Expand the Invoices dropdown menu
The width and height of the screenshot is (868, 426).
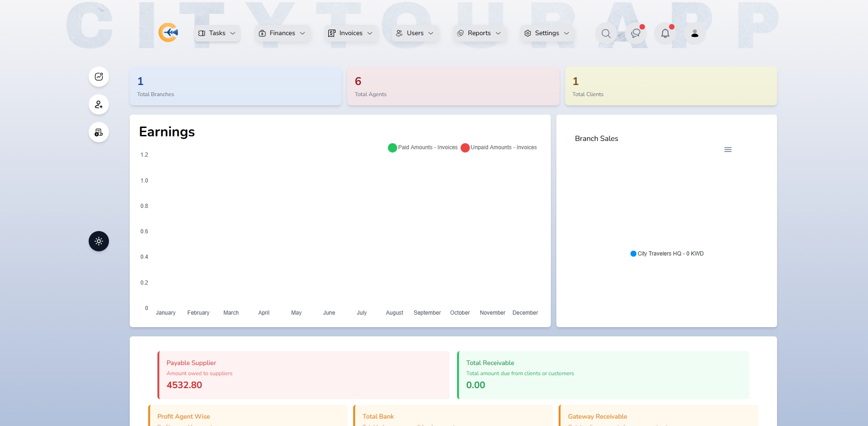(x=350, y=33)
